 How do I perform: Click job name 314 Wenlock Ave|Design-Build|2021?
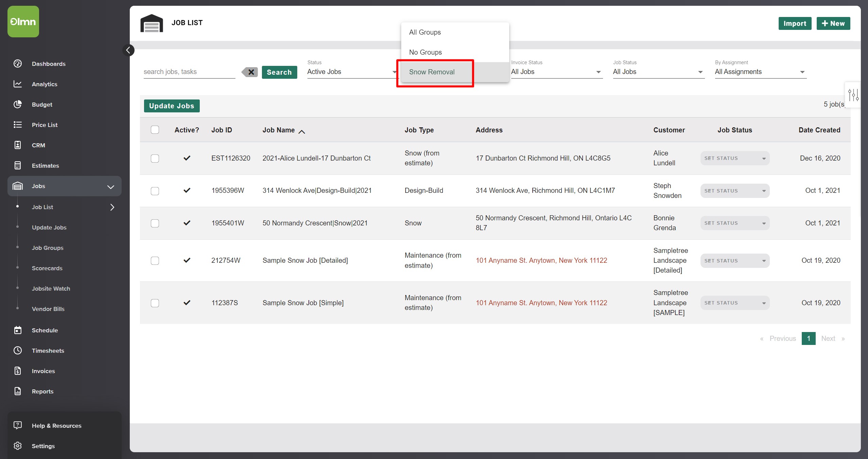click(317, 190)
